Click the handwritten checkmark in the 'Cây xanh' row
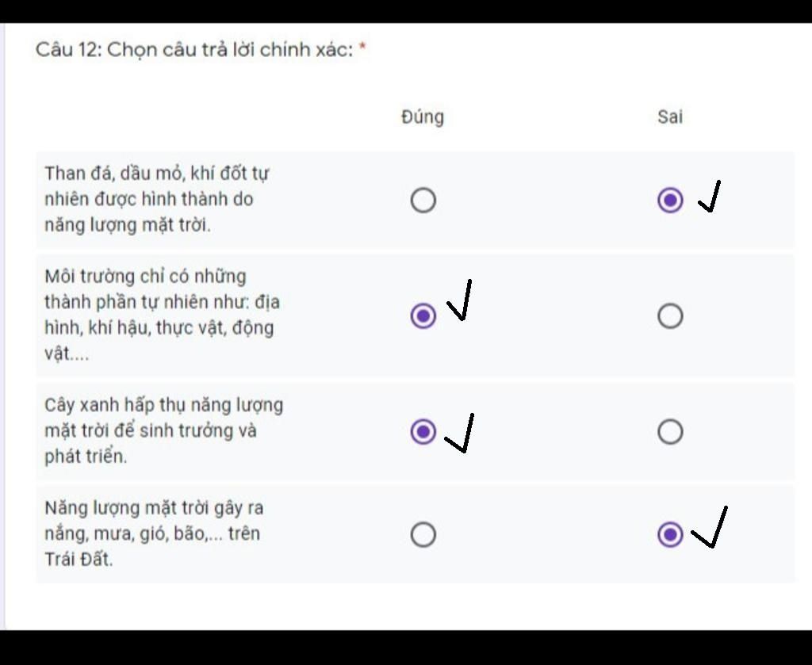The width and height of the screenshot is (812, 665). 461,434
